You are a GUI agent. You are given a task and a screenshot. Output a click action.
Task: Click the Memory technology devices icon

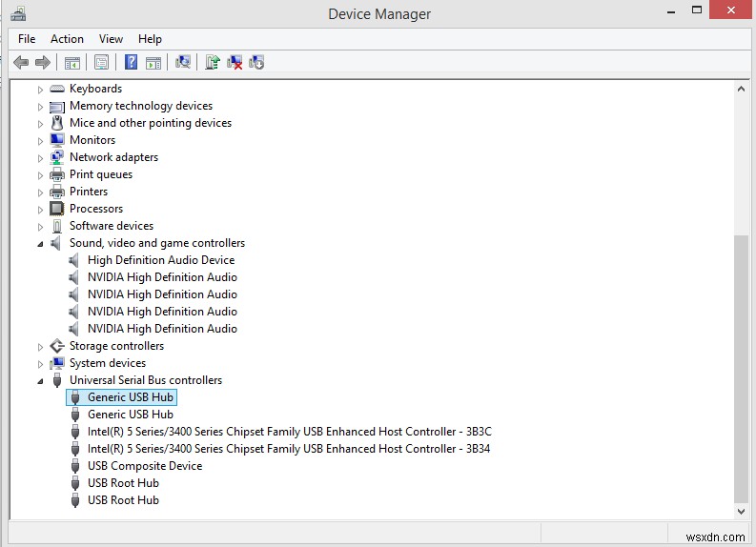tap(57, 107)
